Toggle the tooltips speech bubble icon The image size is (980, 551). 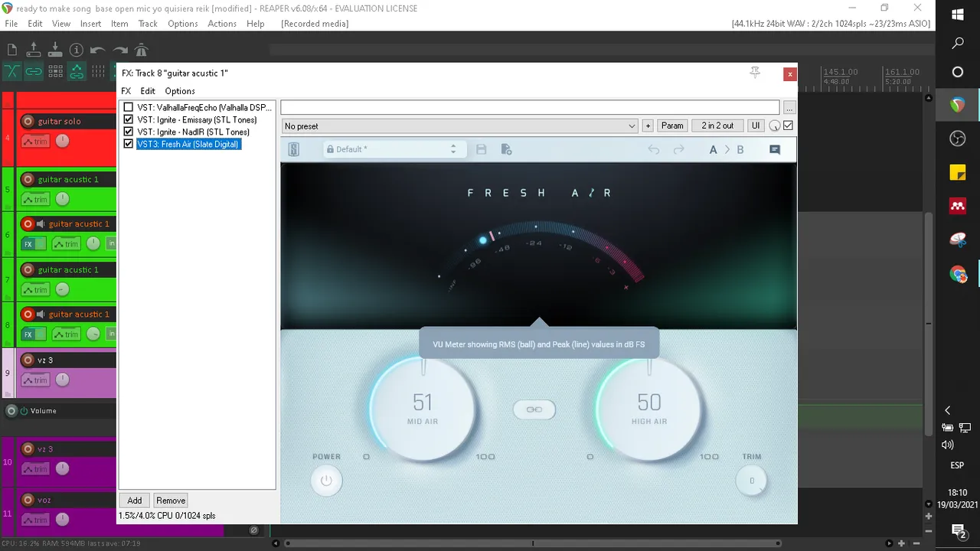coord(774,149)
